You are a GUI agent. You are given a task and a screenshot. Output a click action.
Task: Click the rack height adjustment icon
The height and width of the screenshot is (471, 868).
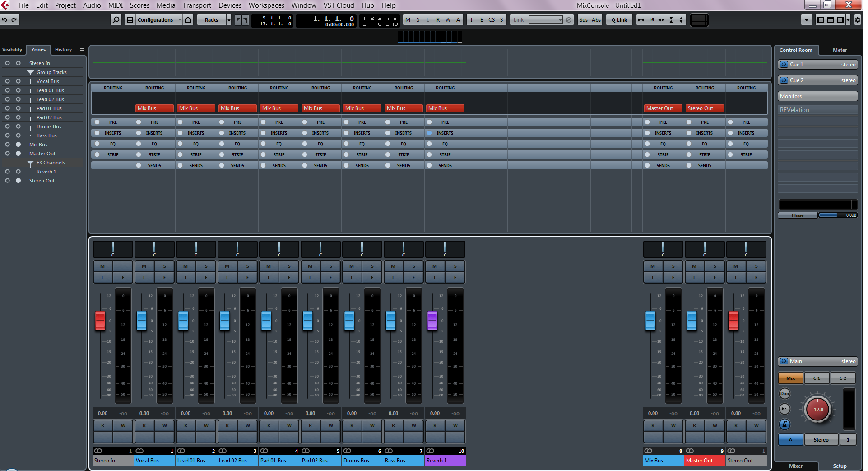point(671,20)
